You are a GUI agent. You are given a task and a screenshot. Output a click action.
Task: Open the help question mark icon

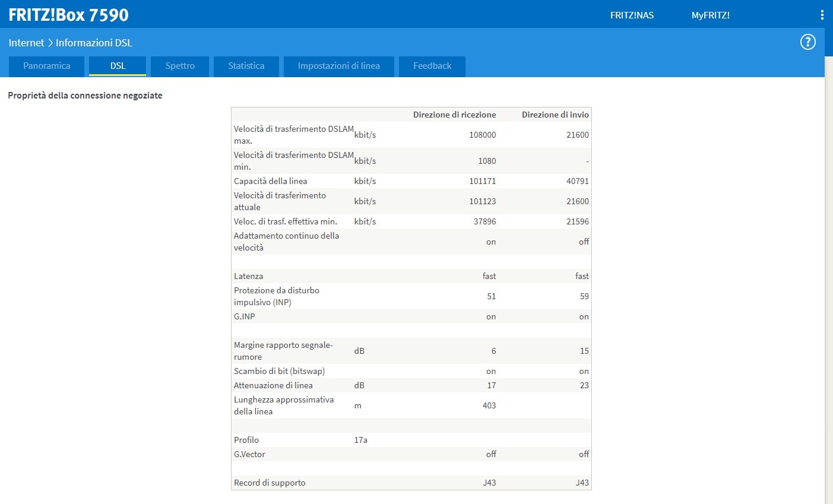tap(807, 42)
